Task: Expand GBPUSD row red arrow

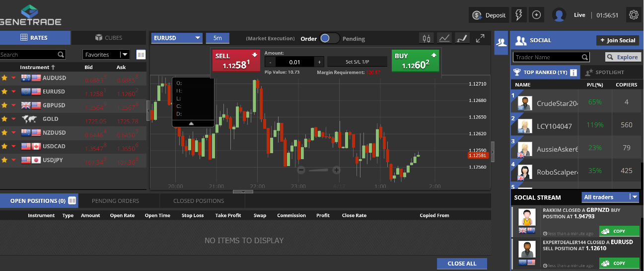Action: [14, 105]
